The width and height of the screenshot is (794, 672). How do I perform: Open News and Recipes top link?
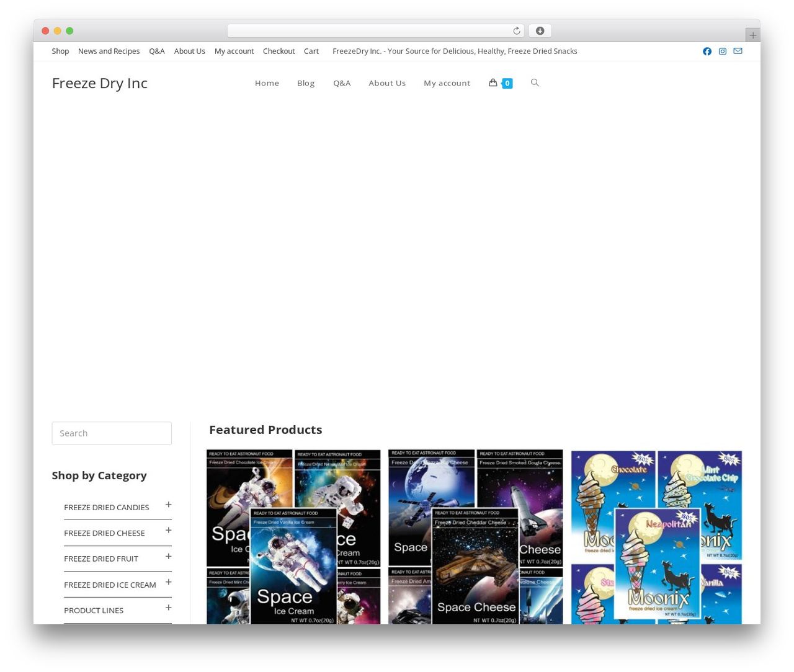pos(109,51)
